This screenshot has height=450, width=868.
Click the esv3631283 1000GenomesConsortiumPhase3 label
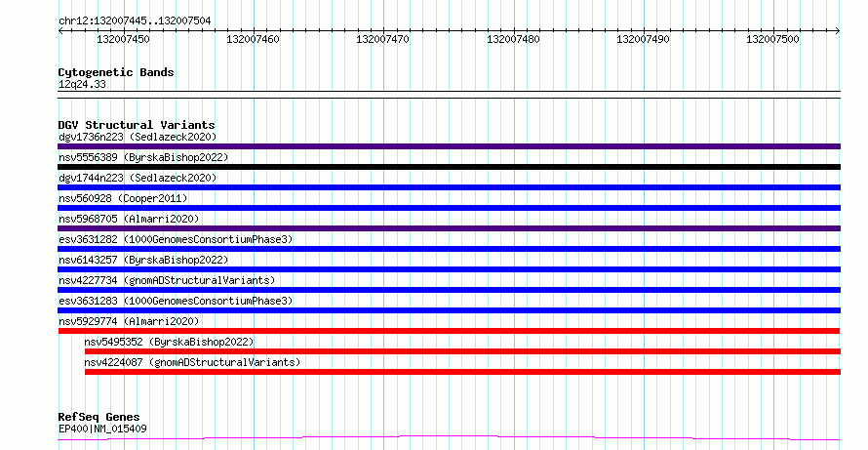(176, 301)
